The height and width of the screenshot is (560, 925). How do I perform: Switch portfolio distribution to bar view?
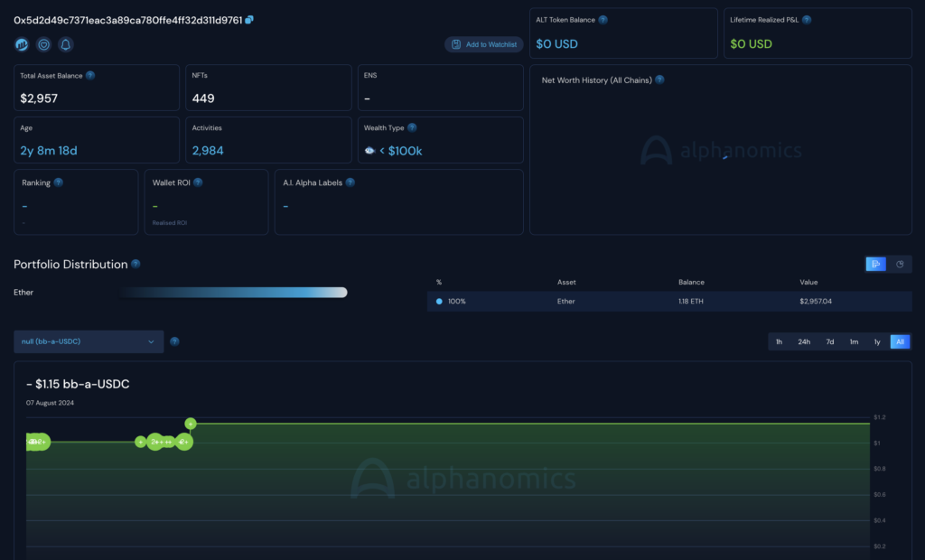tap(875, 264)
